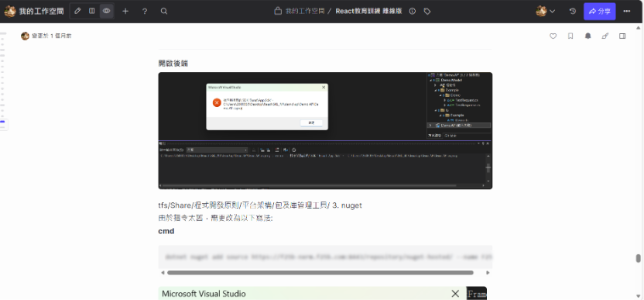Open the three-dot more options menu
The height and width of the screenshot is (300, 644).
(627, 11)
